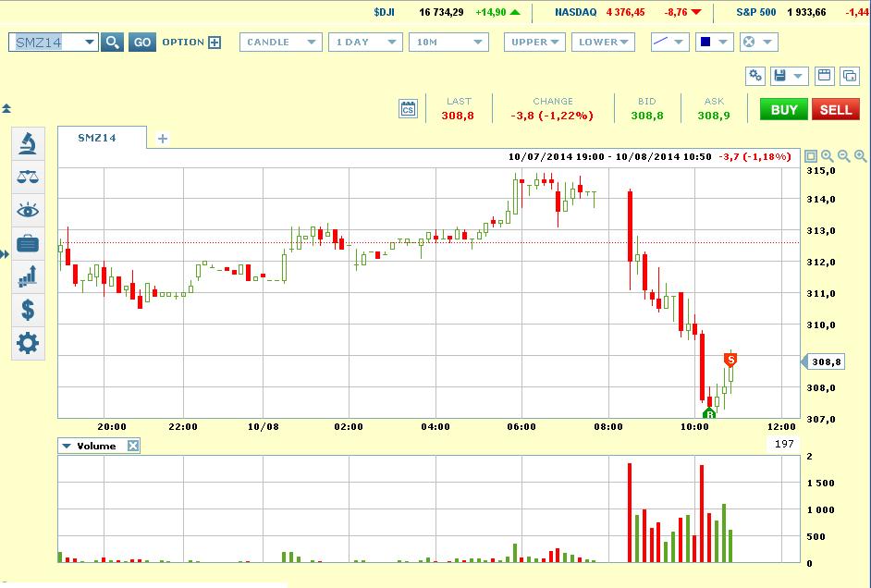Click the CS icon beside LAST quote

tap(408, 109)
